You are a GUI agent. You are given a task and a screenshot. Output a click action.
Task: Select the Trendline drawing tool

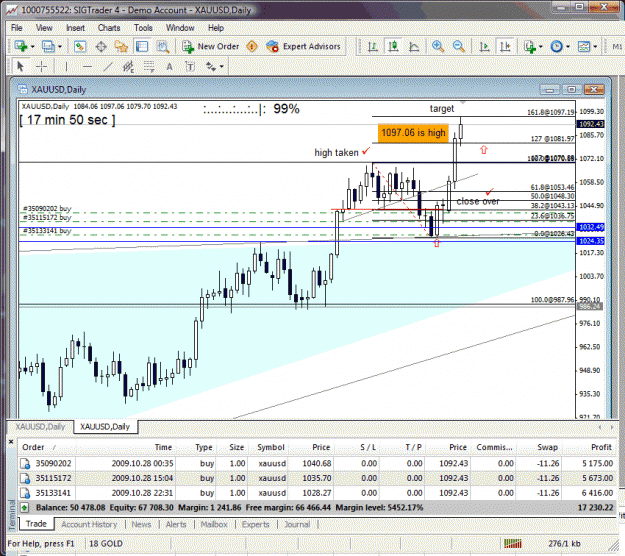[108, 66]
